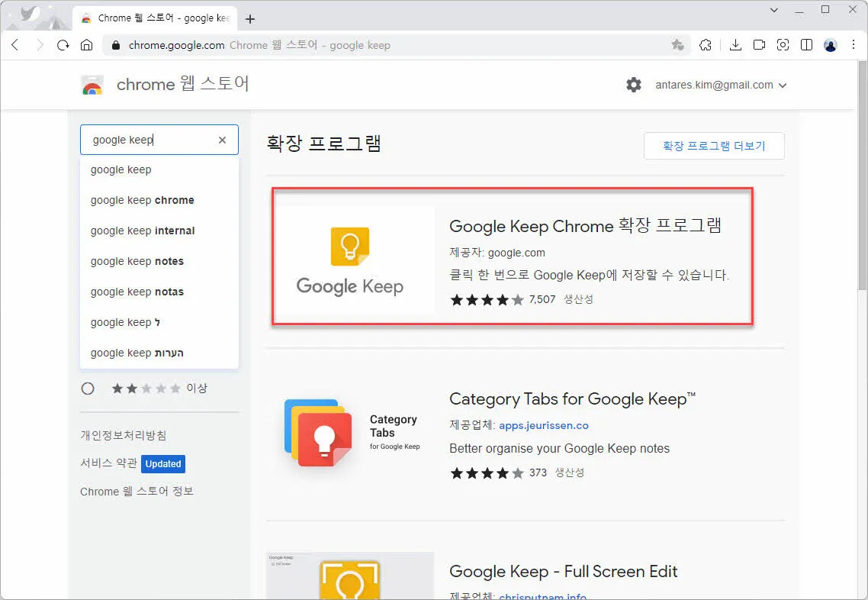Choose suggestion 'google keep notas'
Viewport: 868px width, 600px height.
tap(159, 292)
